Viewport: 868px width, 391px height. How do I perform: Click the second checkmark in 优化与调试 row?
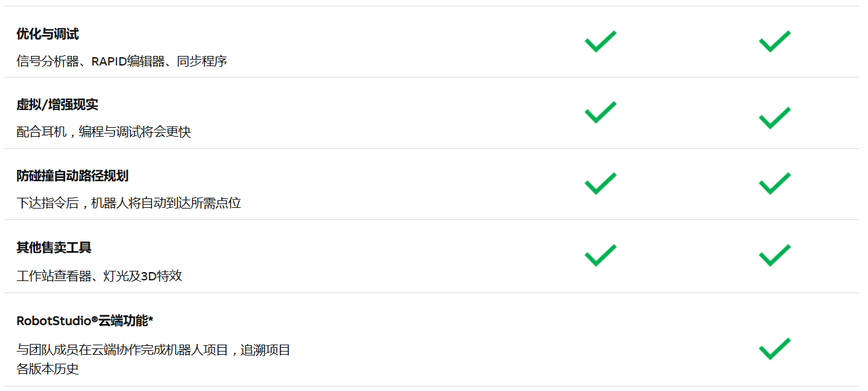tap(775, 41)
